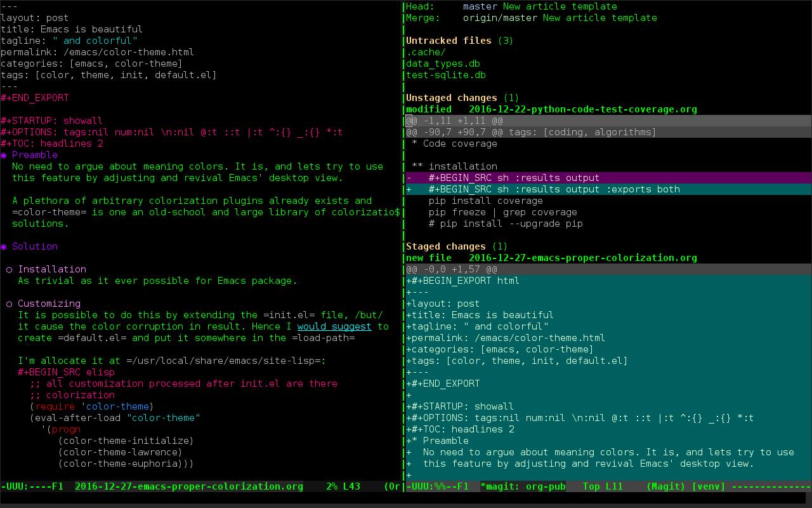Click the Preamble heading bullet
This screenshot has width=812, height=508.
(x=4, y=155)
